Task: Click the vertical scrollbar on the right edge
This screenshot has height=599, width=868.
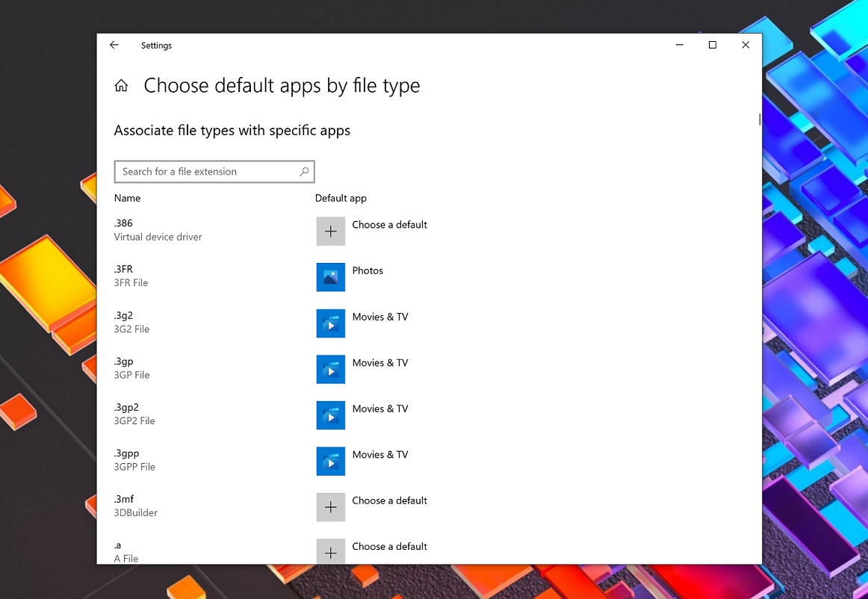Action: click(x=759, y=119)
